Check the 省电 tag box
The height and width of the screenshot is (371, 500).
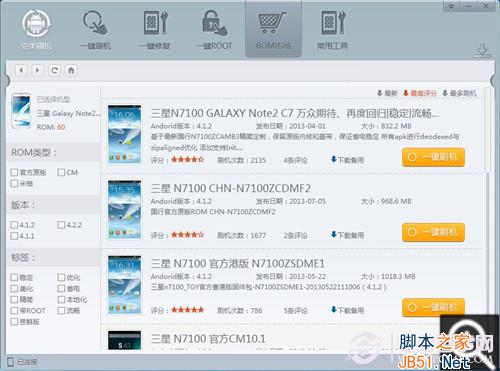(x=61, y=288)
